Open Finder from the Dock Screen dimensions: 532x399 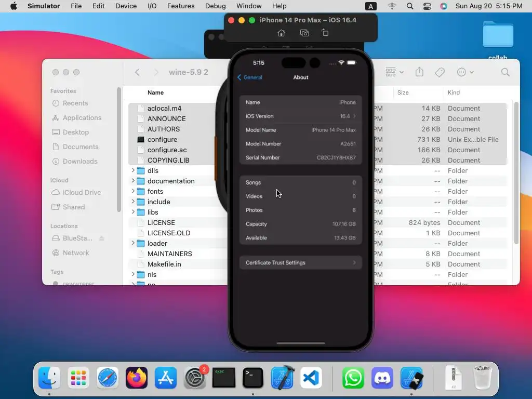tap(49, 378)
